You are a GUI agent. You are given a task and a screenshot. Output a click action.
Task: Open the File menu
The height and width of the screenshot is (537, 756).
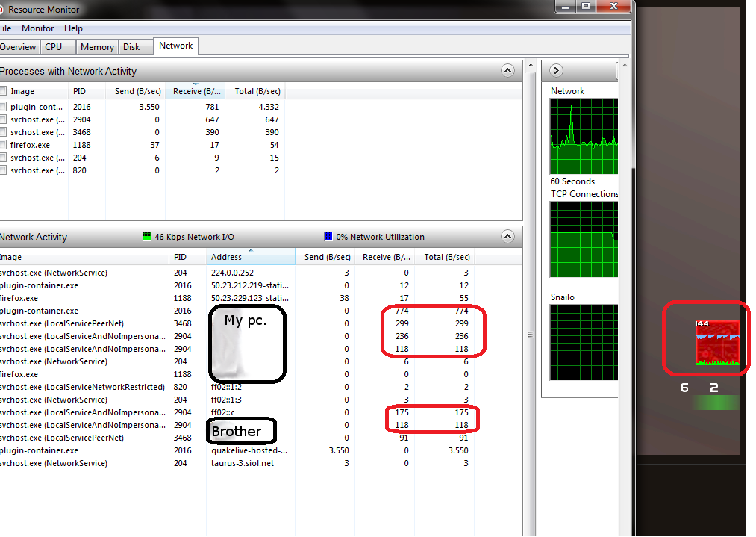click(5, 28)
